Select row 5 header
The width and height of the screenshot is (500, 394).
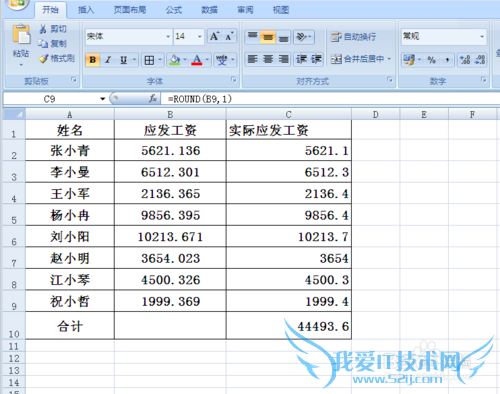14,215
